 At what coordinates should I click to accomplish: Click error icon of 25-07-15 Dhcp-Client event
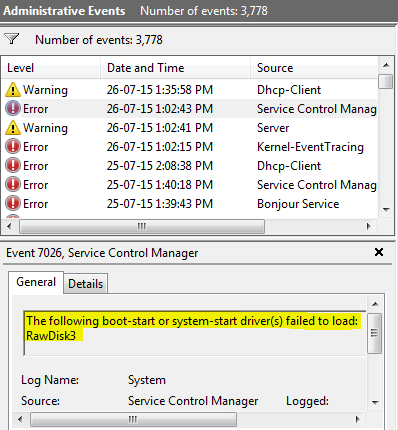point(13,166)
